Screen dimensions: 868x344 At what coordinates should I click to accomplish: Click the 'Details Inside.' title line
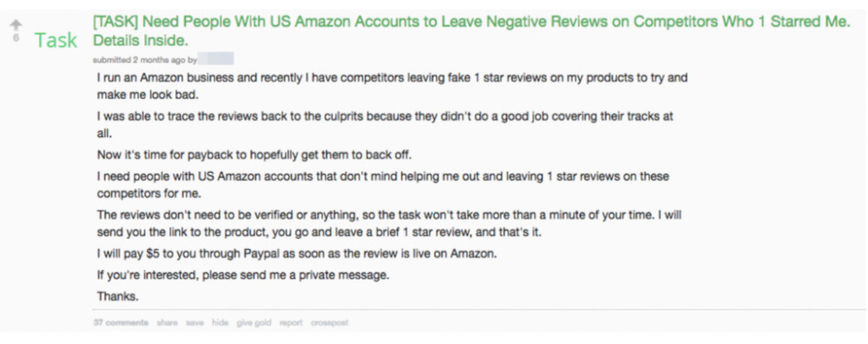tap(141, 41)
